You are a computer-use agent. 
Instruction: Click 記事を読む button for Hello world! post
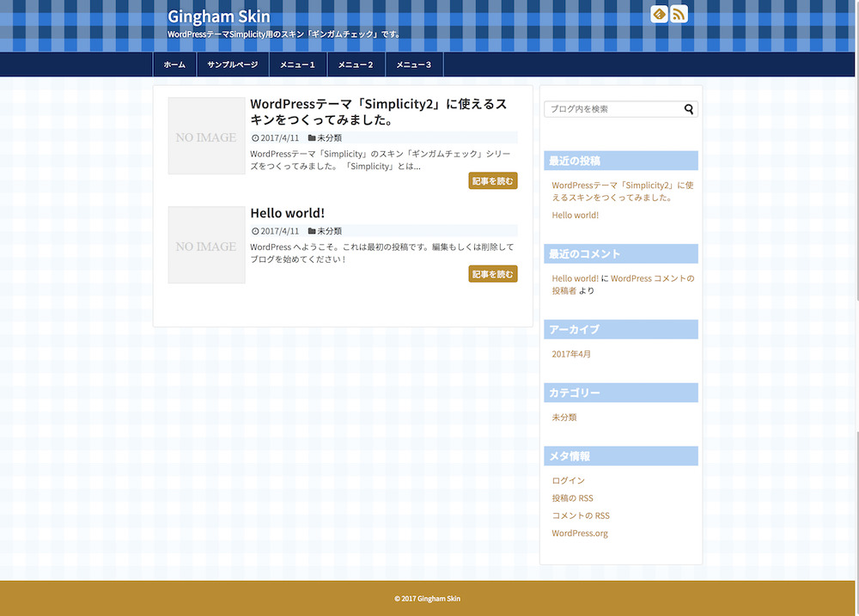point(492,274)
